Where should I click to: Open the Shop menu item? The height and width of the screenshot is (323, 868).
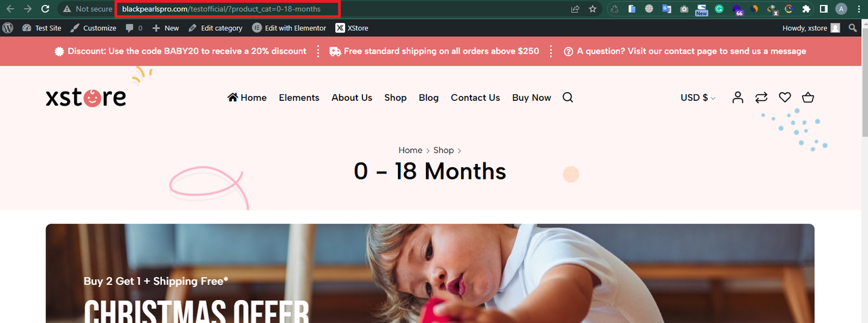pyautogui.click(x=395, y=98)
